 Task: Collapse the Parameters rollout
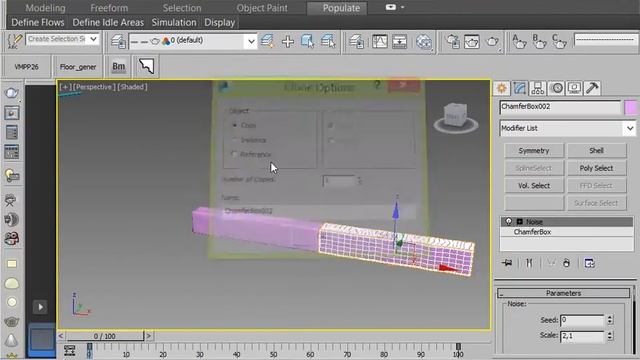[563, 293]
